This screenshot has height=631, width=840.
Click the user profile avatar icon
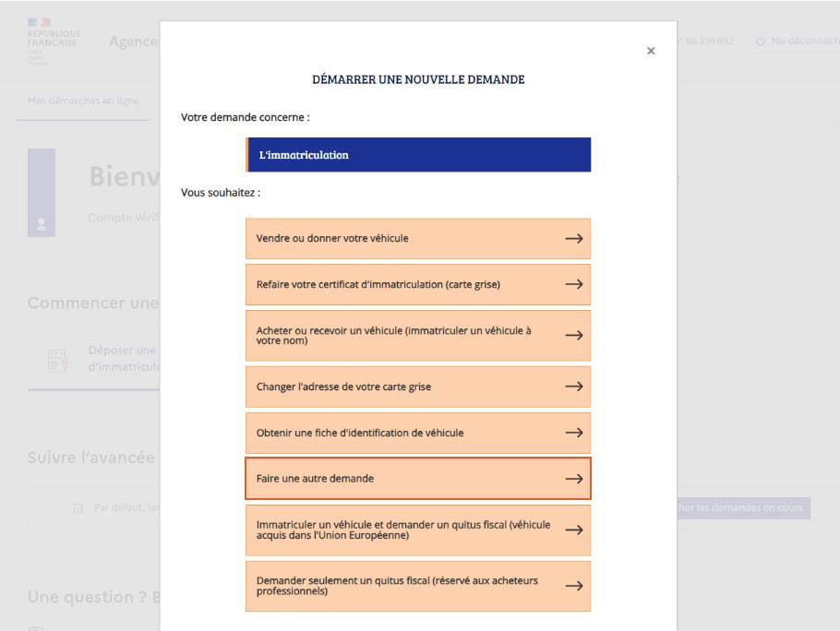point(42,222)
